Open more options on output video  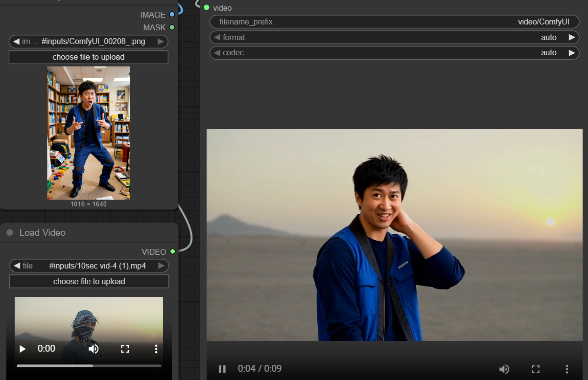[566, 369]
